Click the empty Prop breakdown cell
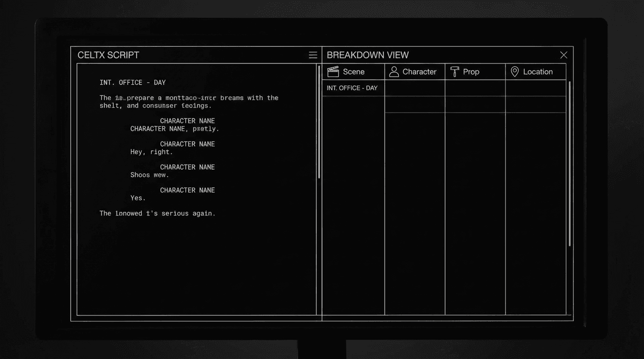The height and width of the screenshot is (359, 644). tap(475, 88)
